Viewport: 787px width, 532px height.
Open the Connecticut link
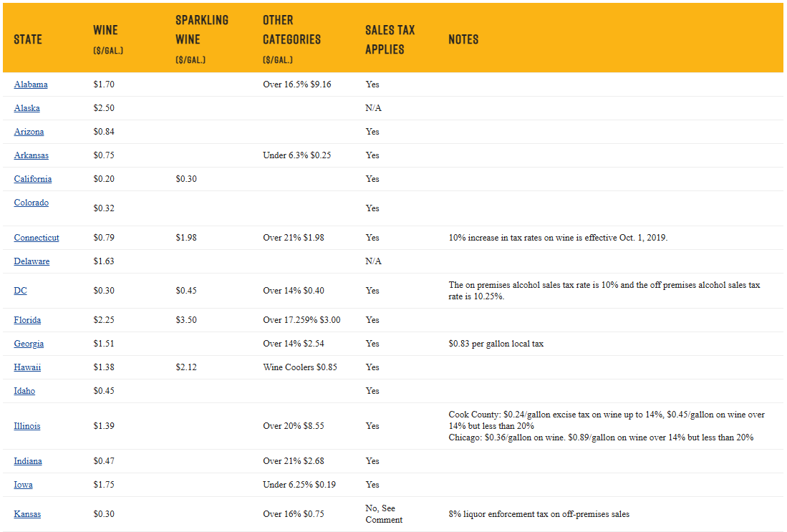[x=37, y=238]
